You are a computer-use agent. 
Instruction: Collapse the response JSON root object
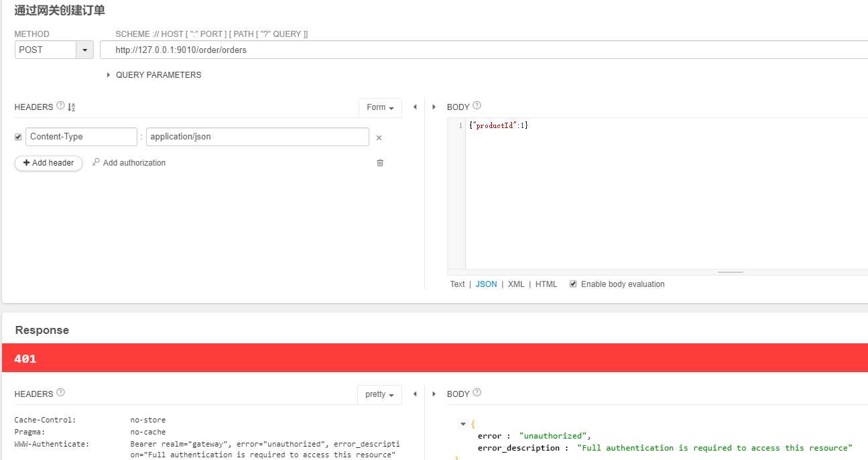point(462,424)
